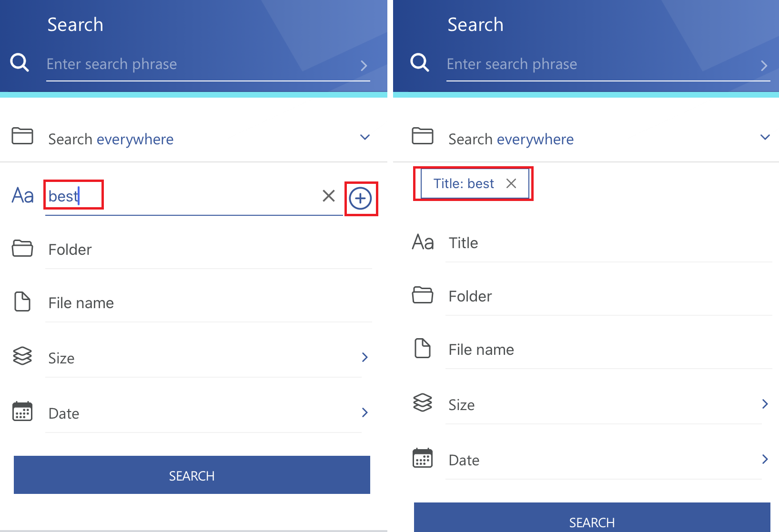Viewport: 779px width, 532px height.
Task: Expand 'Search everywhere' dropdown in left panel
Action: [x=365, y=138]
